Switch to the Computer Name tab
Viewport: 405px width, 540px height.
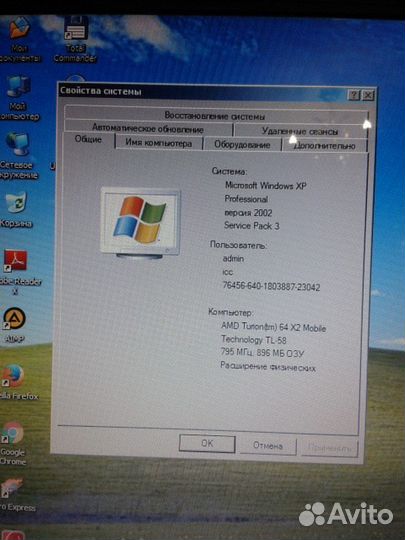[x=159, y=143]
